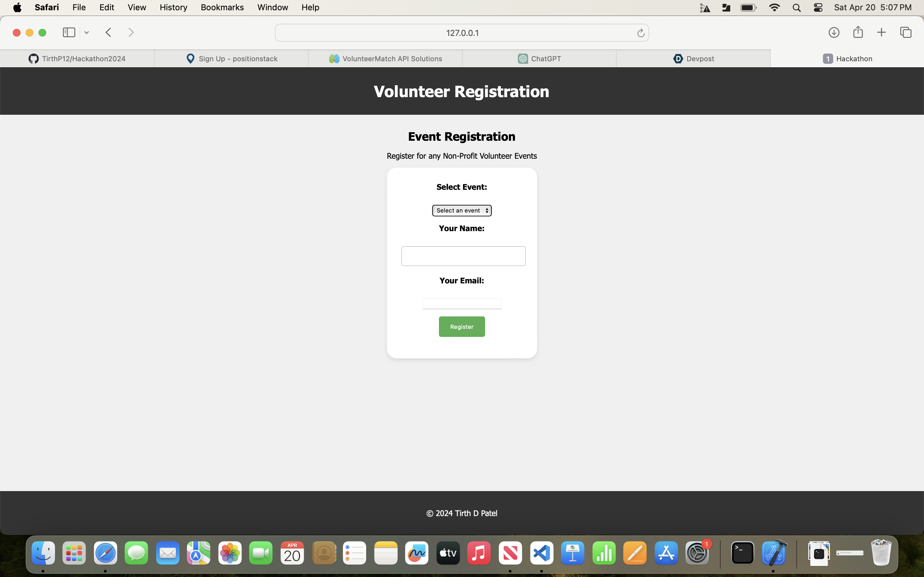Click the 127.0.0.1 address bar
This screenshot has height=577, width=924.
pos(462,33)
